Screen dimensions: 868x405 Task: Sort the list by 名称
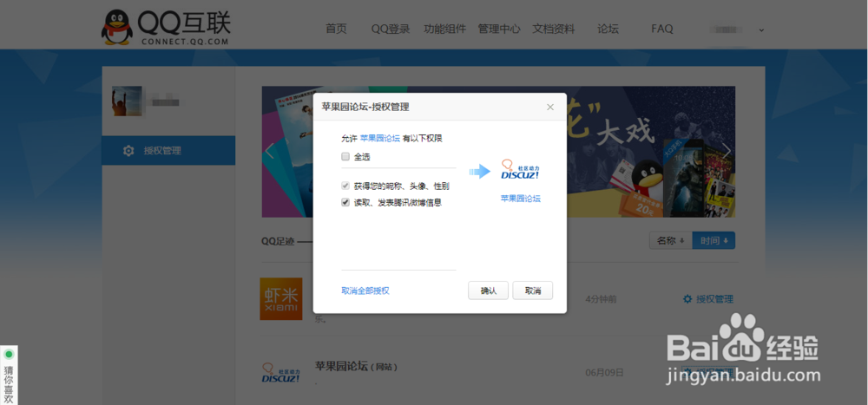pyautogui.click(x=670, y=241)
